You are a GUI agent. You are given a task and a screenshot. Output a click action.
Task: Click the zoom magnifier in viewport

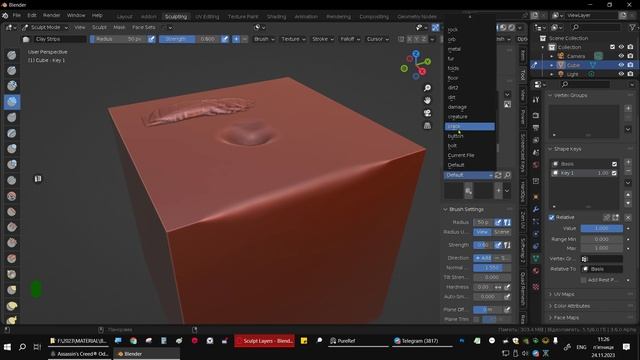tap(427, 88)
